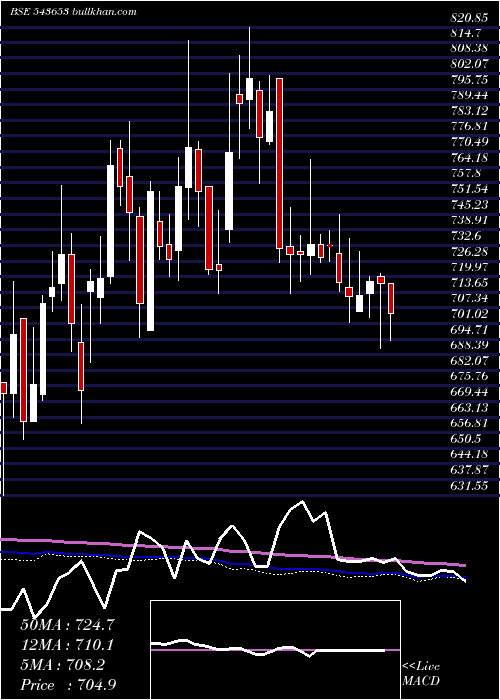This screenshot has width=500, height=700.
Task: Pick the 770.49 axis value
Action: (468, 142)
